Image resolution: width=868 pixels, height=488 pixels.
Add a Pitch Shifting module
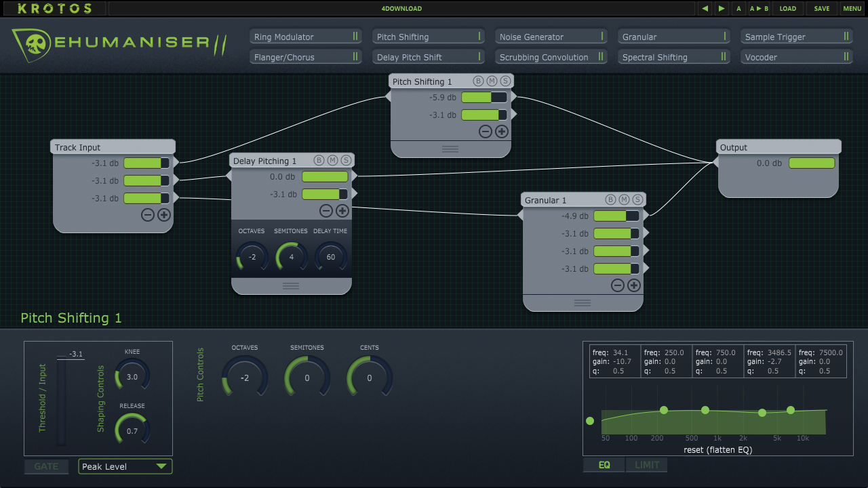click(x=428, y=37)
